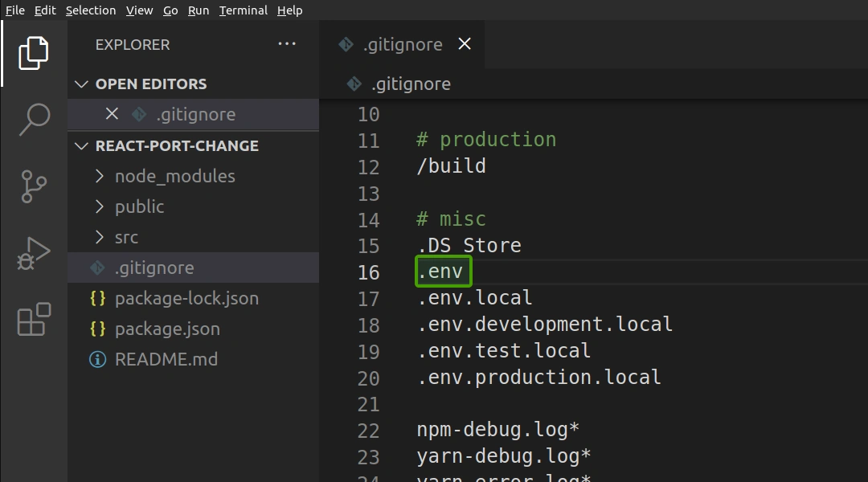Open the Source Control view
Viewport: 868px width, 482px height.
click(34, 186)
